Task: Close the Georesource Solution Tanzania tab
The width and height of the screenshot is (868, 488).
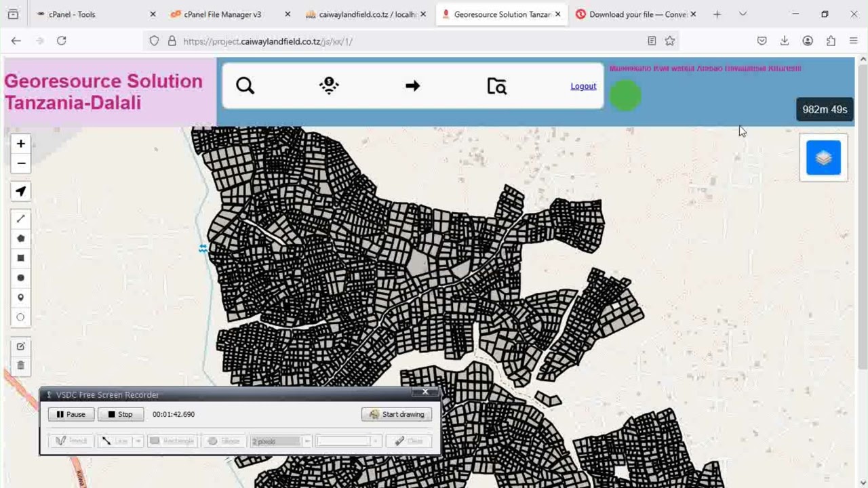Action: point(558,14)
